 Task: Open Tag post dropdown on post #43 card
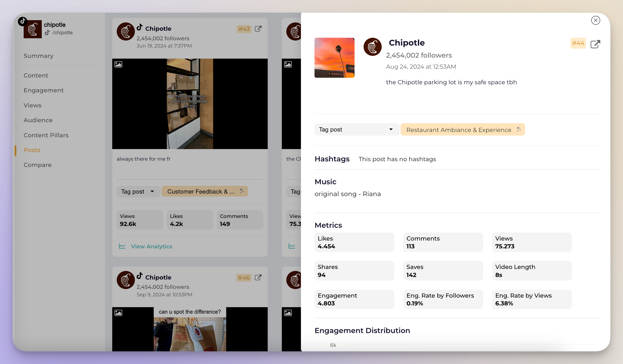pos(138,191)
